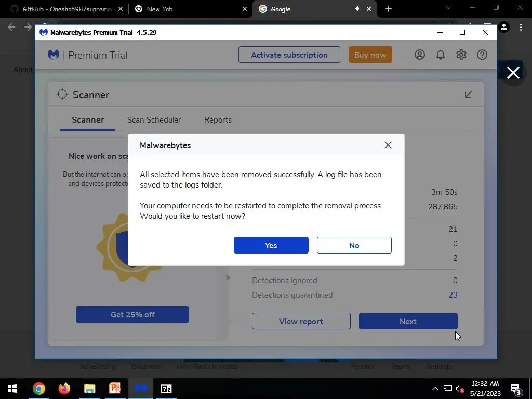
Task: Open the Malwarebytes account icon
Action: coord(420,55)
